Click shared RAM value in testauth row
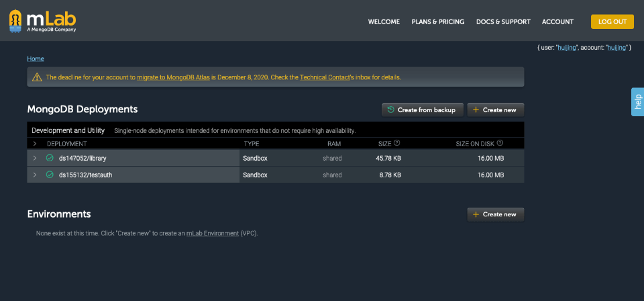This screenshot has height=301, width=644. 332,175
